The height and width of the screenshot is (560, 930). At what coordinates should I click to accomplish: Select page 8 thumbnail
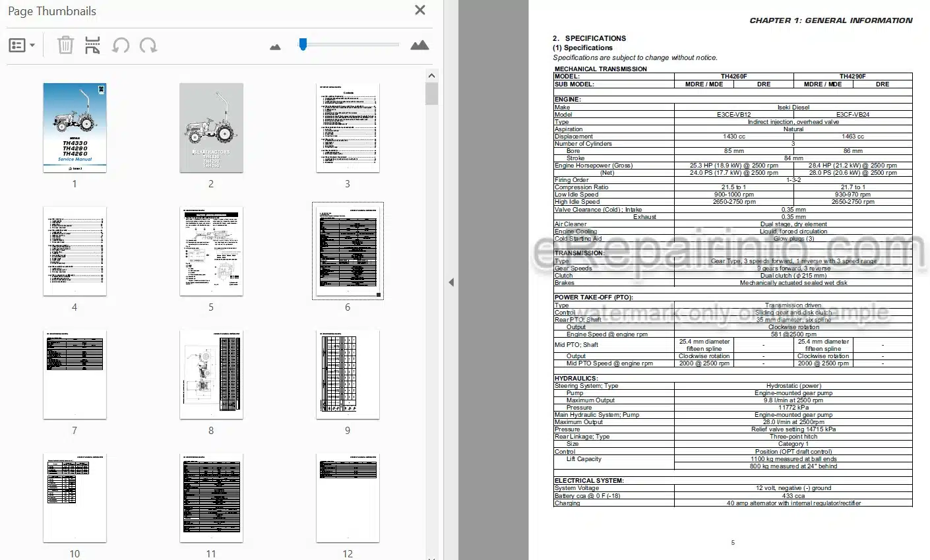point(211,374)
